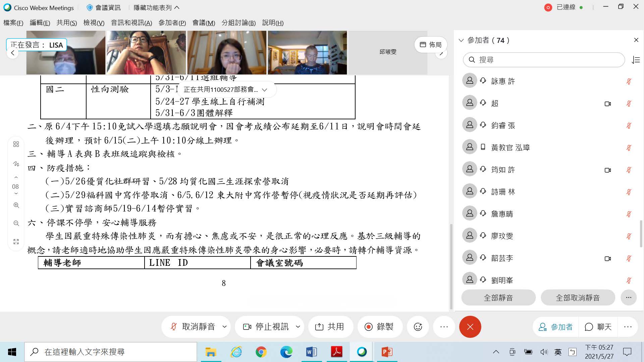Toggle 停止視訊 stop video button
Screen dimensions: 644x362
tap(266, 327)
